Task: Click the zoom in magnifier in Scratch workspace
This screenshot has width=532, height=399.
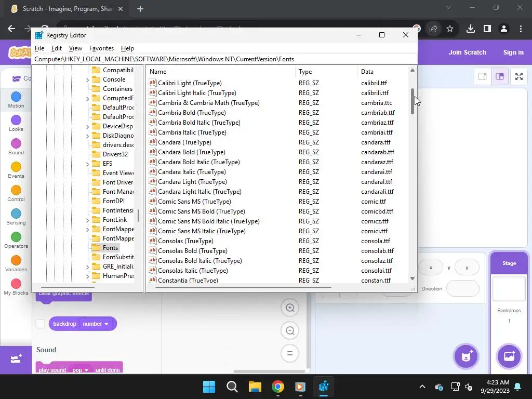Action: [290, 308]
